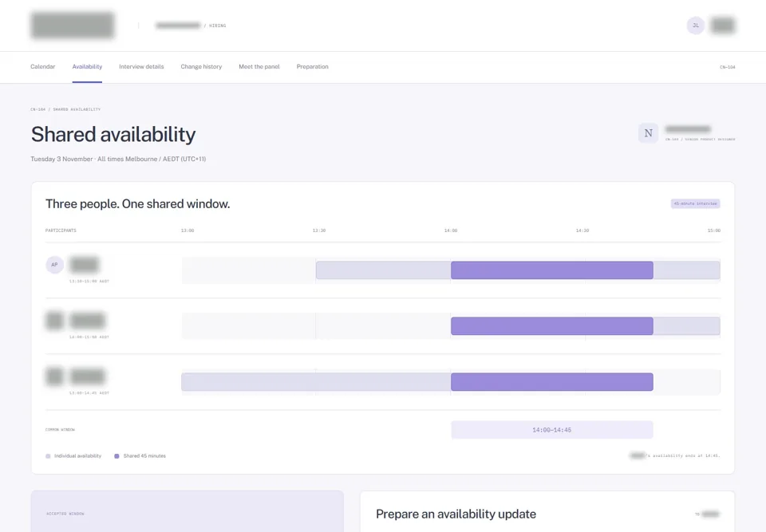
Task: Click AP's shared 45-minute purple bar
Action: coord(551,270)
